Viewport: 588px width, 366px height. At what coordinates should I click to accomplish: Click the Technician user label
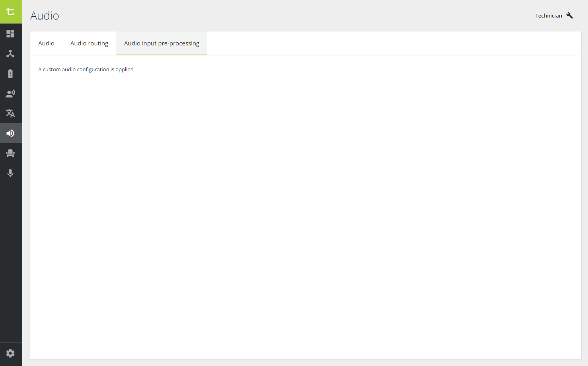[x=548, y=16]
